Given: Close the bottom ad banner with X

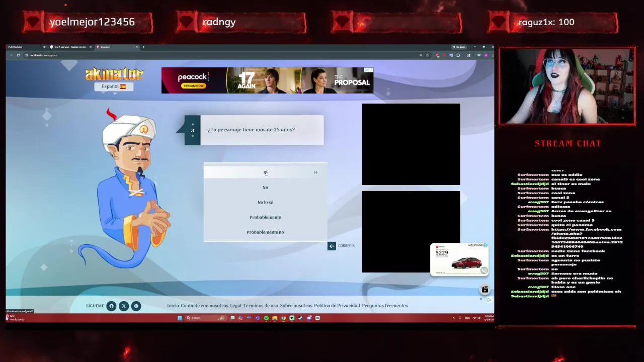Looking at the screenshot, I should (480, 299).
